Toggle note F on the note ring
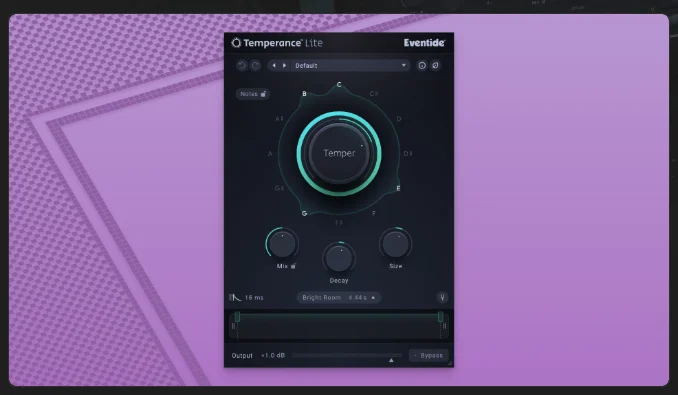Viewport: 678px width, 395px height. tap(374, 213)
